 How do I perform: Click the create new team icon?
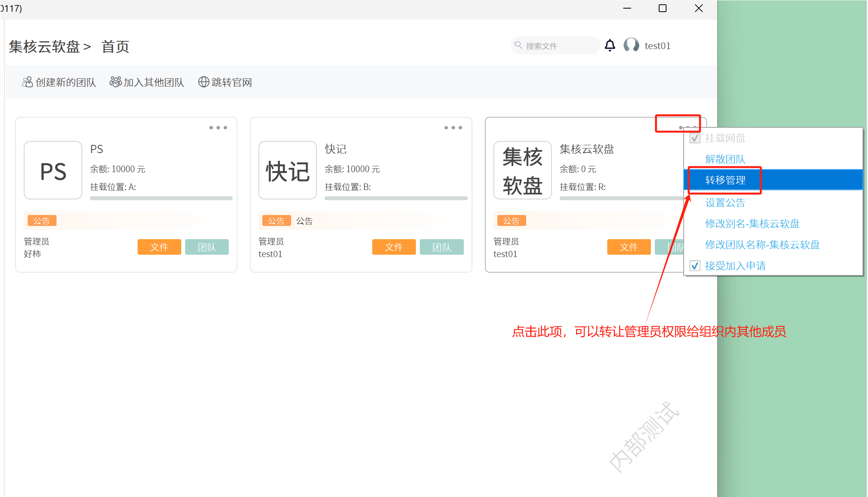point(27,82)
